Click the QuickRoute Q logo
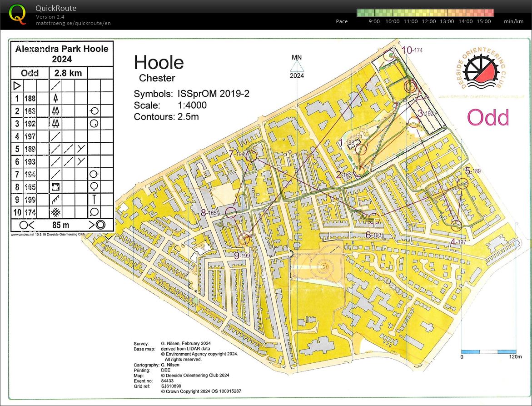This screenshot has width=532, height=406. click(x=17, y=14)
